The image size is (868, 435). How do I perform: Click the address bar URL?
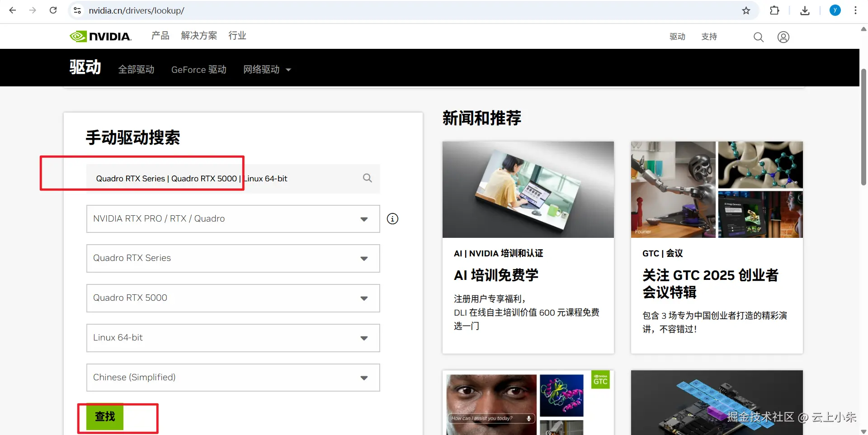[137, 10]
